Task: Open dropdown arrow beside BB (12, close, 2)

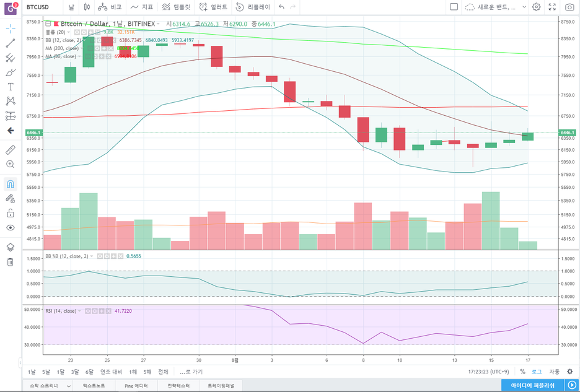Action: pyautogui.click(x=84, y=40)
